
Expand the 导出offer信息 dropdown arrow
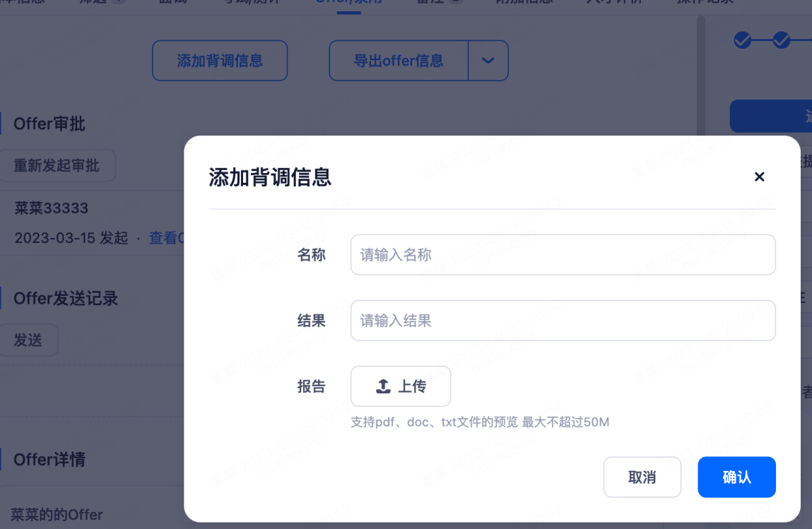tap(488, 61)
